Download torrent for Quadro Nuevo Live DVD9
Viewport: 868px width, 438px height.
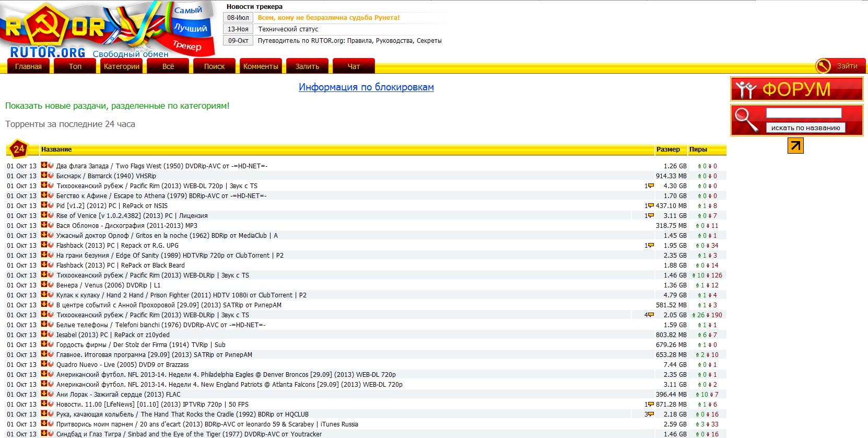(x=44, y=364)
